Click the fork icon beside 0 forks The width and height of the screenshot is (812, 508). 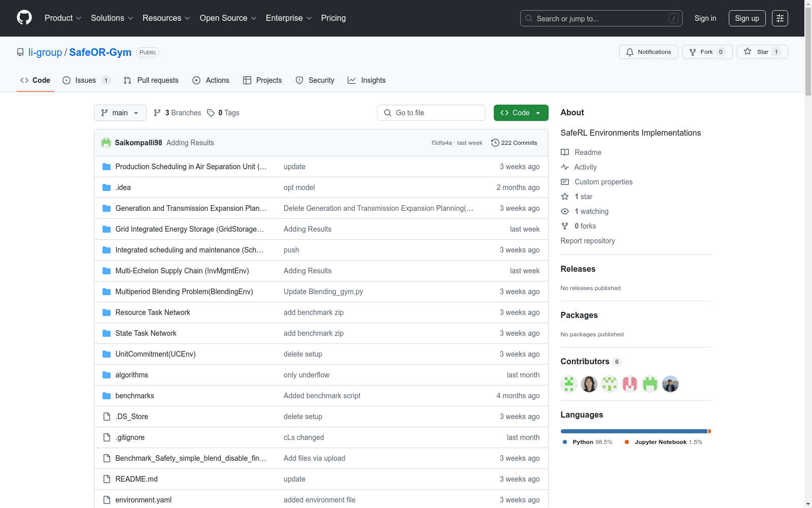565,226
